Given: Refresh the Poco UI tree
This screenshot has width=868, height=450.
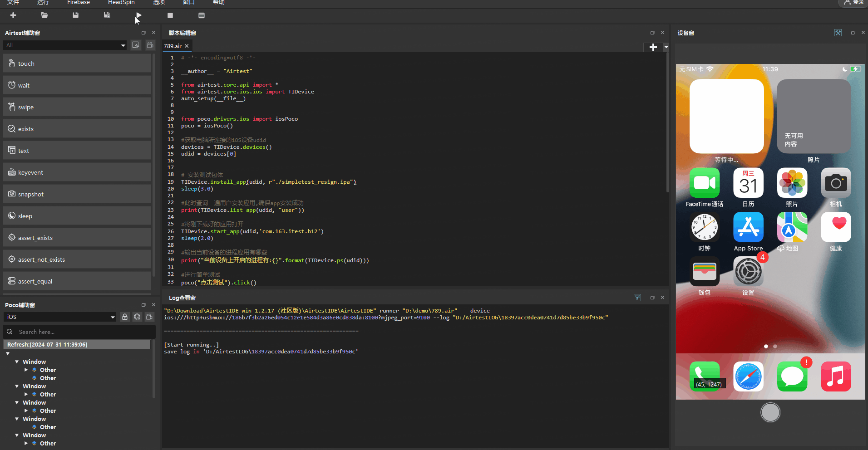Looking at the screenshot, I should pos(137,317).
